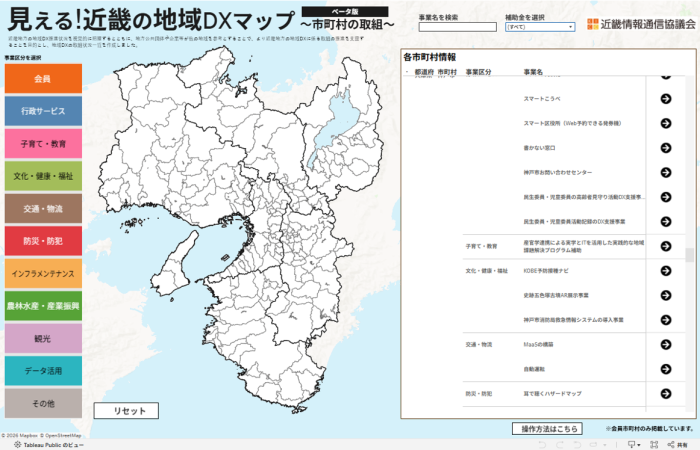Viewport: 700px width, 450px height.
Task: Click the 事業区分 column header
Action: (x=478, y=72)
